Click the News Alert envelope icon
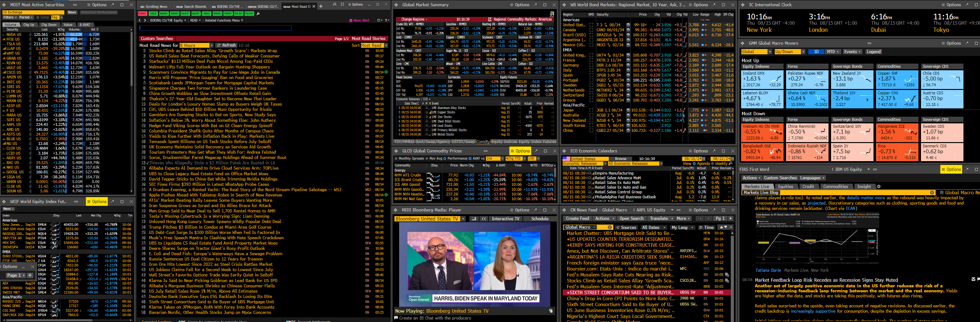The image size is (980, 322). tap(350, 21)
